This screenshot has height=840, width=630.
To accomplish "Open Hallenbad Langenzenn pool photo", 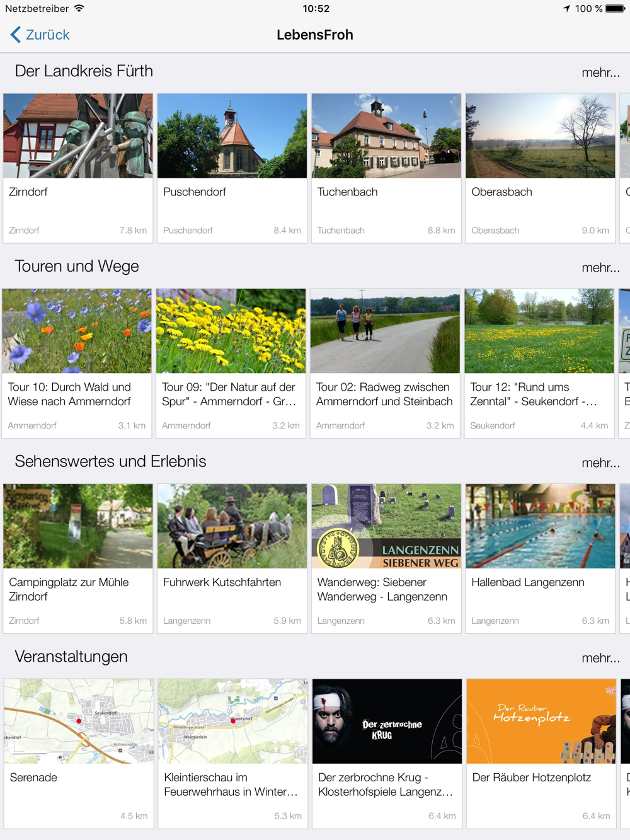I will tap(541, 526).
